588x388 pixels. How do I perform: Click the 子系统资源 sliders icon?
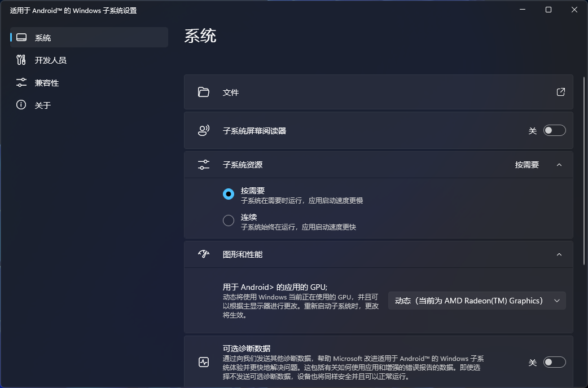click(204, 164)
